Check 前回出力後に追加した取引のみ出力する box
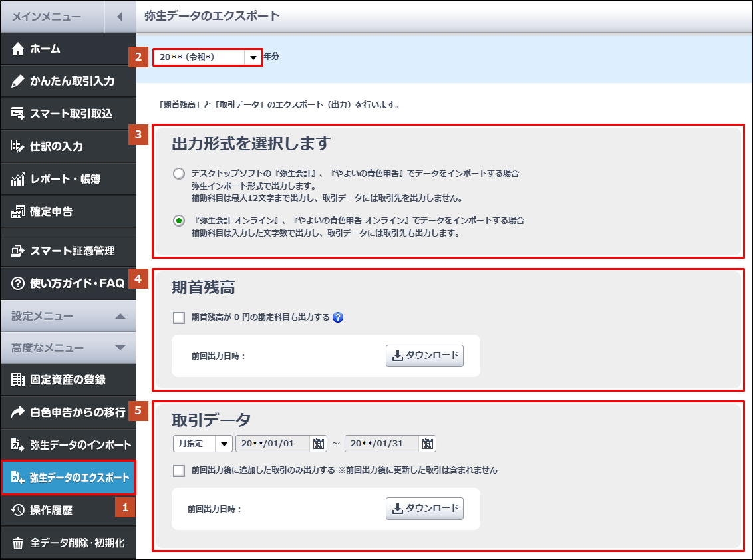Image resolution: width=753 pixels, height=560 pixels. click(178, 471)
